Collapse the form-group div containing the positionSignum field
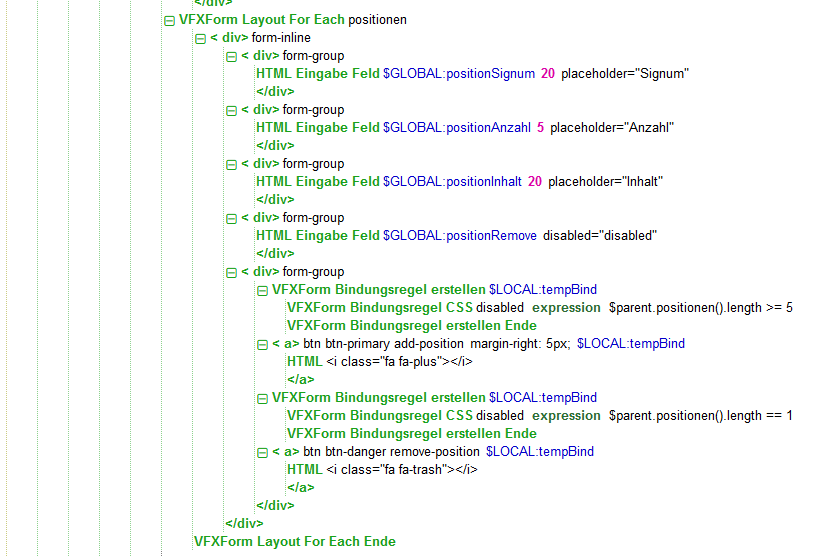 coord(231,56)
